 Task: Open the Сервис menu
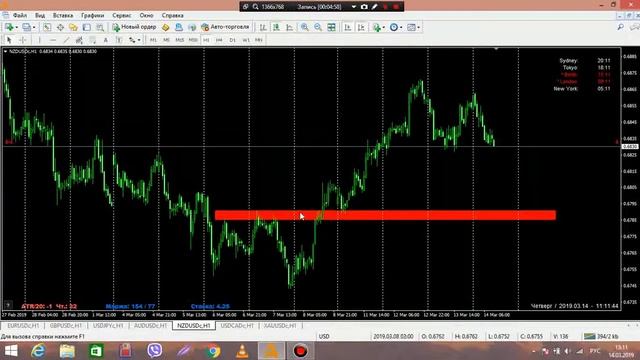pyautogui.click(x=122, y=16)
